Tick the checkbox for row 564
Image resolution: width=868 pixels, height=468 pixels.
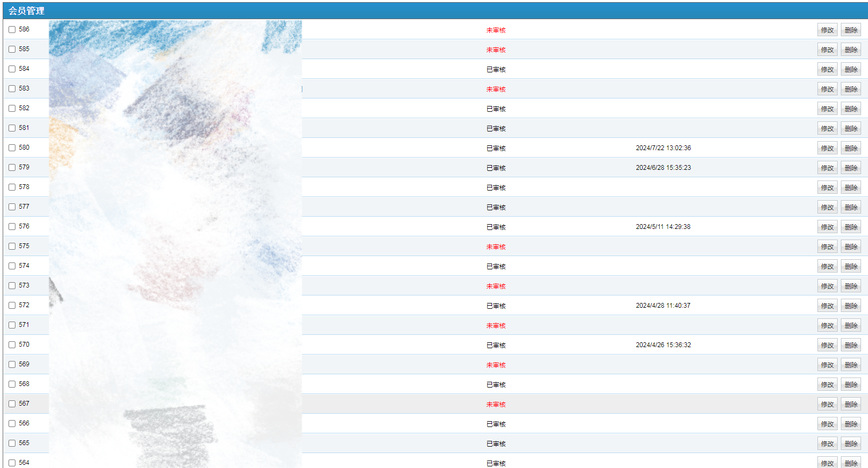pyautogui.click(x=12, y=463)
